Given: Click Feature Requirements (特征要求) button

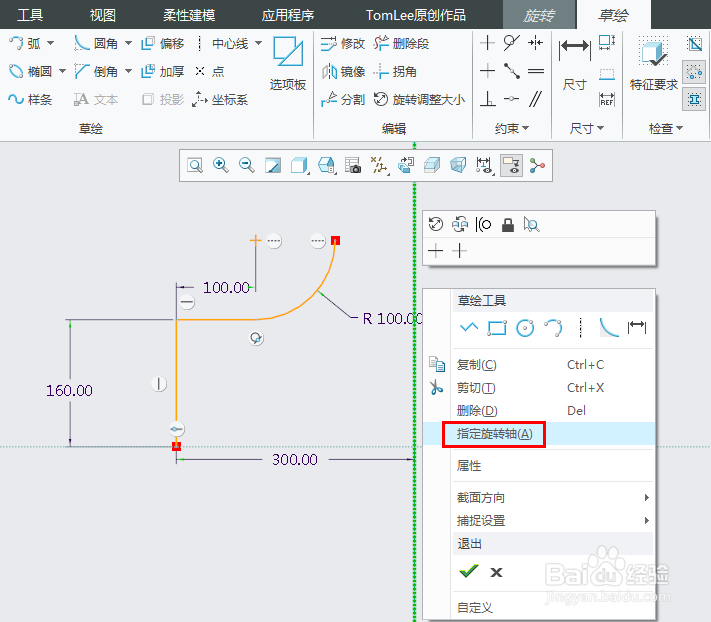Looking at the screenshot, I should (x=653, y=63).
